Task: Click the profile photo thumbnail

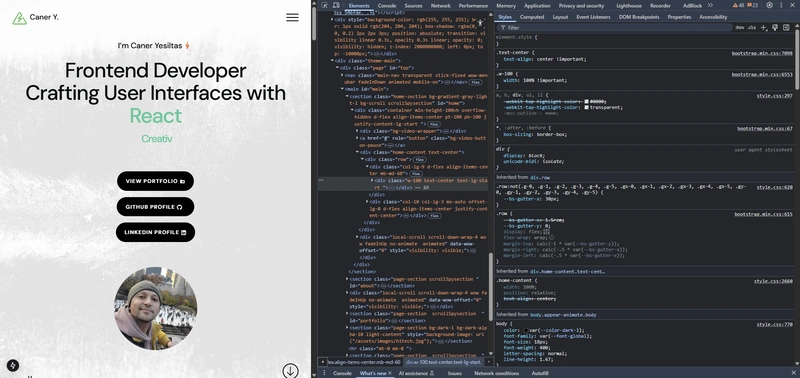Action: 155,308
